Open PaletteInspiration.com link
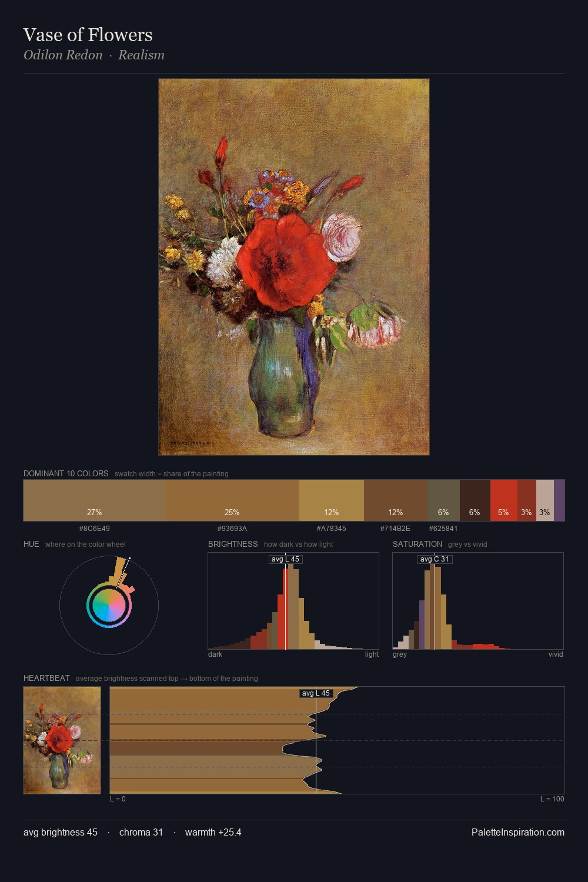The image size is (588, 882). (518, 832)
